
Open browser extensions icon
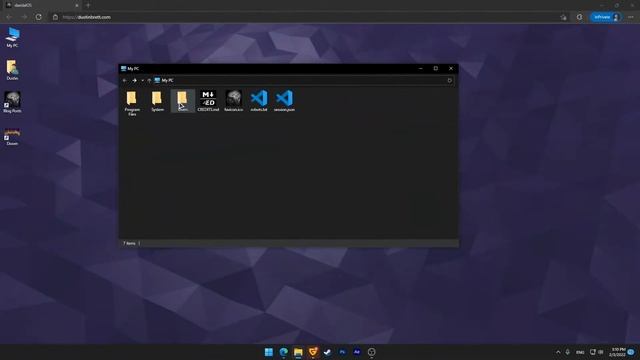point(579,17)
